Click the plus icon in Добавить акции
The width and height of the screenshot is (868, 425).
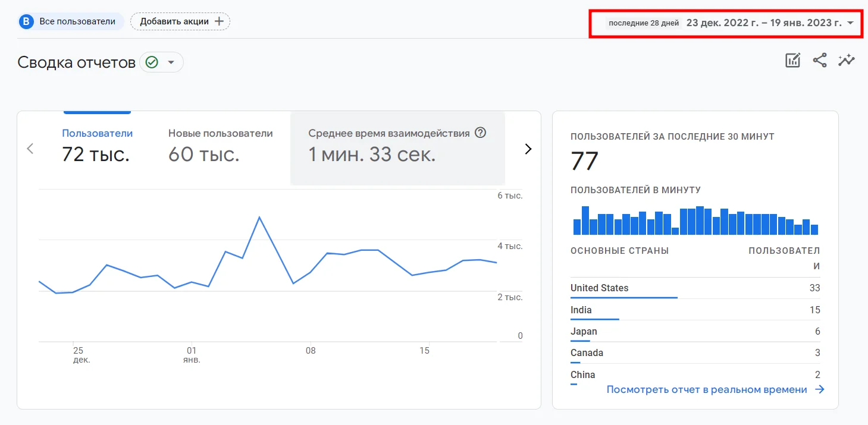tap(219, 21)
